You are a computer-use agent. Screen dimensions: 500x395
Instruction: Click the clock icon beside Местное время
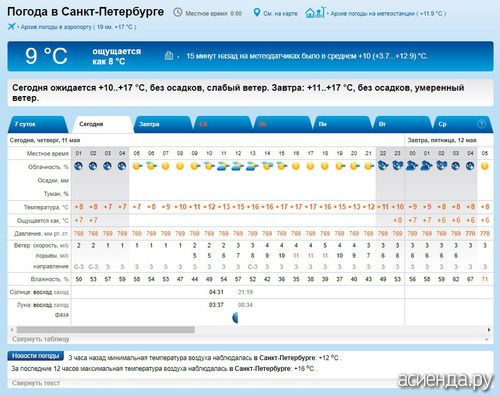coord(178,13)
